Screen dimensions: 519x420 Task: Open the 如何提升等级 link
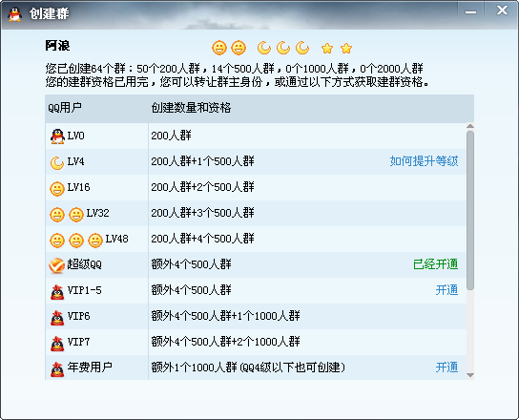(x=424, y=161)
